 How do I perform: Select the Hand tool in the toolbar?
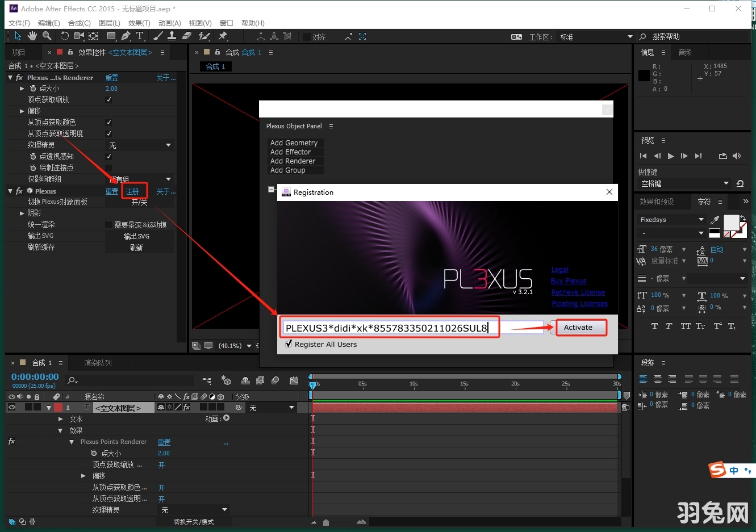click(32, 36)
